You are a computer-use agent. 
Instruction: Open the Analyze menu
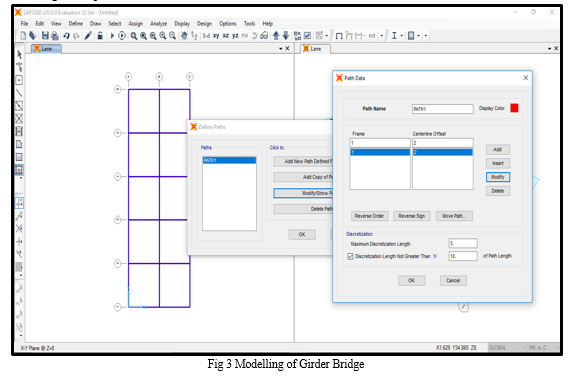159,24
